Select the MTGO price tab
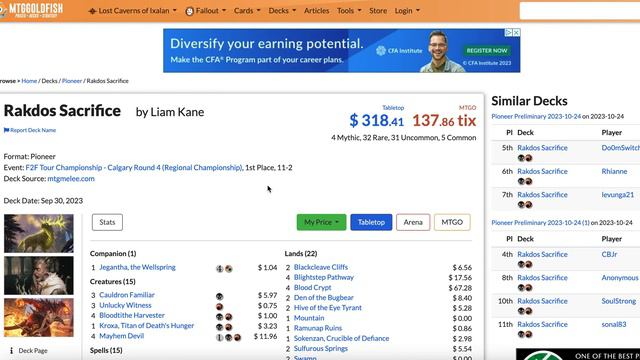 tap(452, 222)
